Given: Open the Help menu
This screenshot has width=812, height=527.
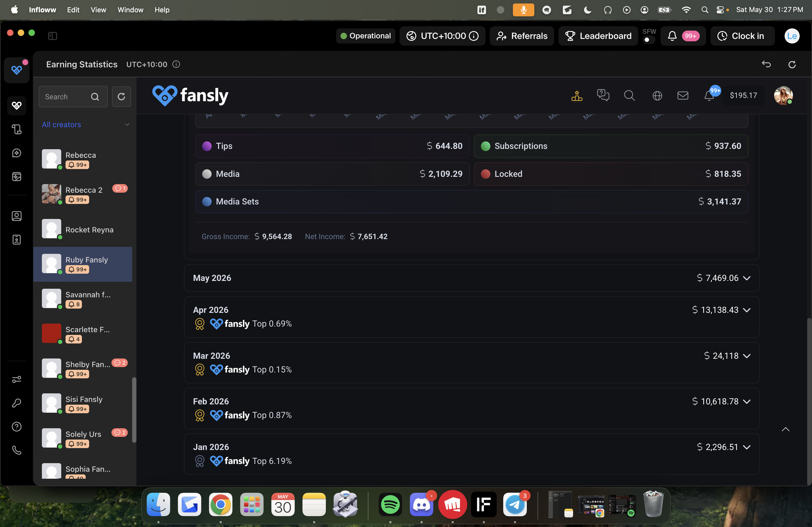Looking at the screenshot, I should click(162, 10).
